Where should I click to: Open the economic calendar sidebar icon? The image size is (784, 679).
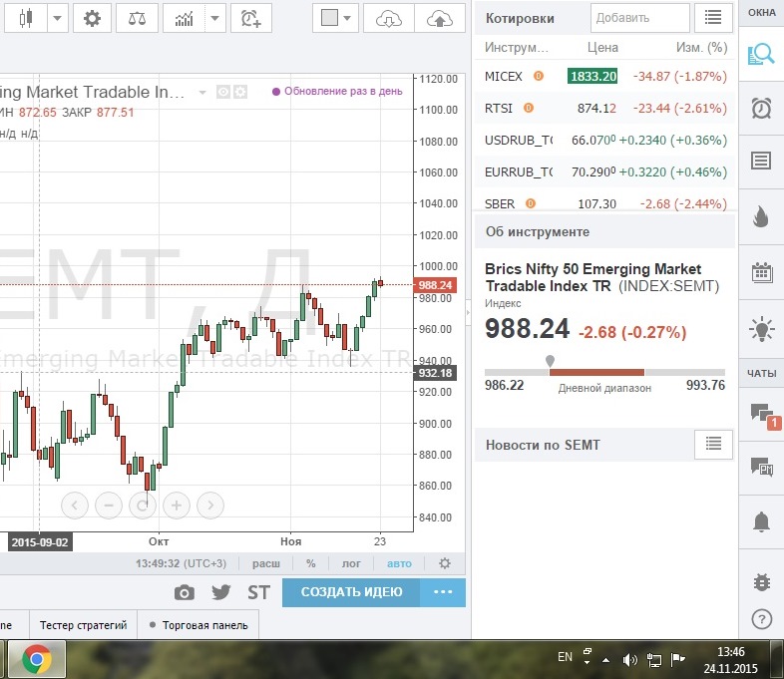(761, 272)
